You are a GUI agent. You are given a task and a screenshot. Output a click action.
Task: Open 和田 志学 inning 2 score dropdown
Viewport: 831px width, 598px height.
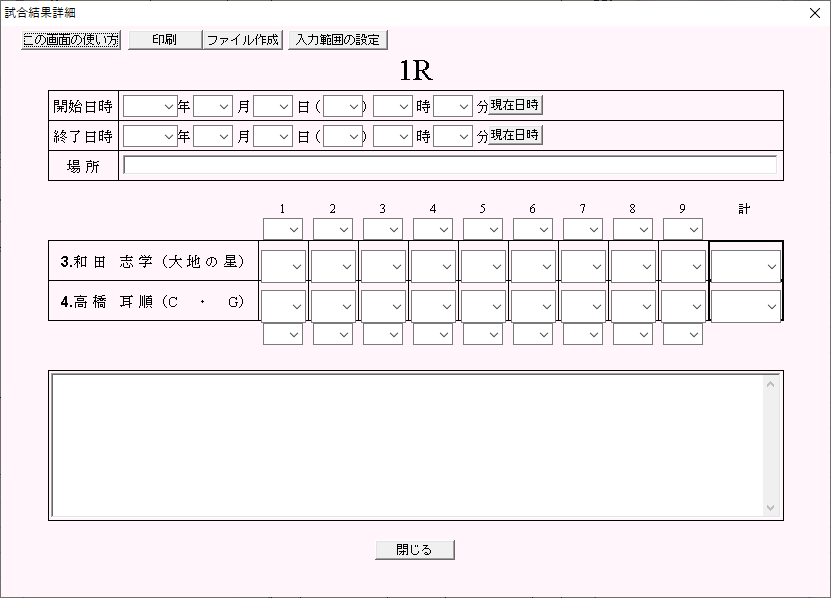pos(333,266)
